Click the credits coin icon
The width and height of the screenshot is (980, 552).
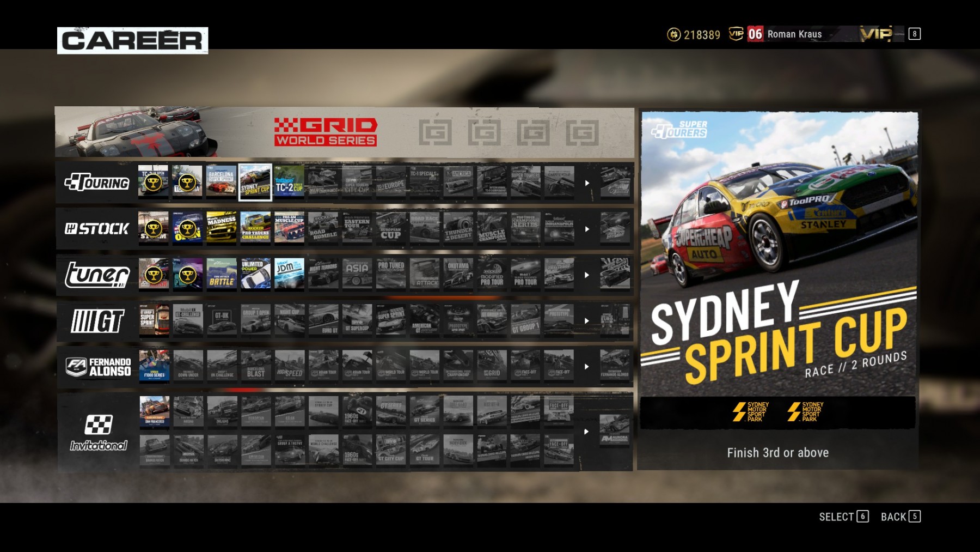point(673,34)
